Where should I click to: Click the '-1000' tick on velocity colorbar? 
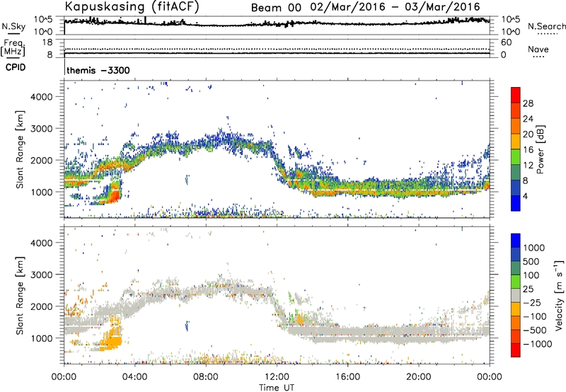click(x=537, y=344)
